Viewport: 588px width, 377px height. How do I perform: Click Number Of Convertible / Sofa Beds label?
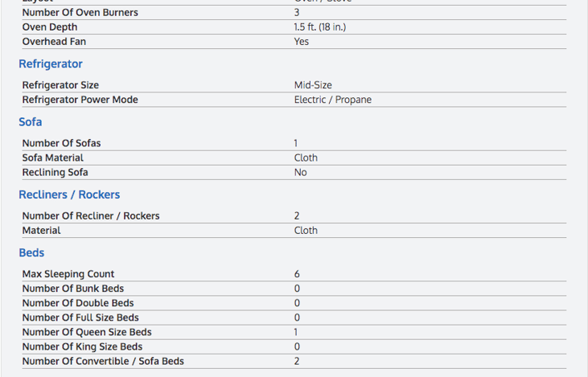(103, 361)
